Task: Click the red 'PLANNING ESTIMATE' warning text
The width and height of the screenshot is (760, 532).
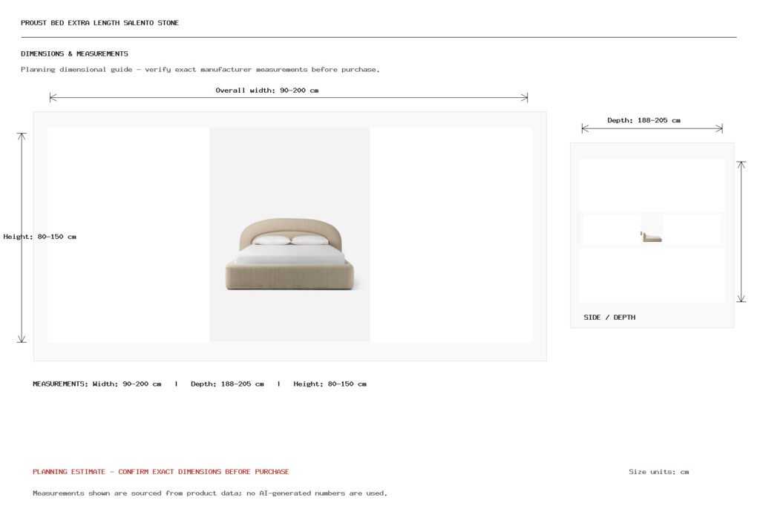Action: 161,471
